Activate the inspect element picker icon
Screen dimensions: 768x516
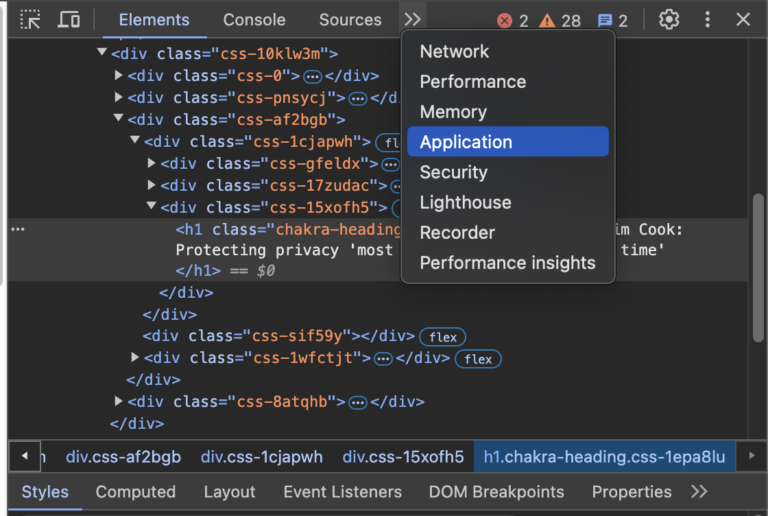pos(30,20)
